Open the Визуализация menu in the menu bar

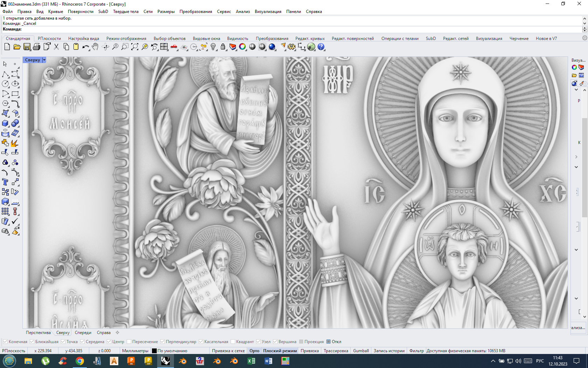click(268, 12)
